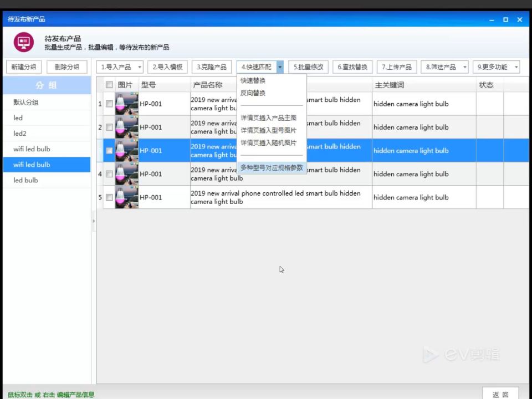532x399 pixels.
Task: Click HP-001 model cell in row 2
Action: point(164,127)
